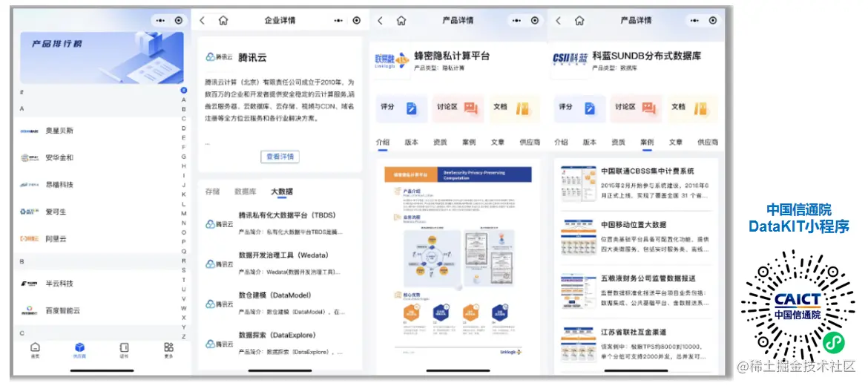
Task: Open 数据探索 (DataExplore) product
Action: 280,344
